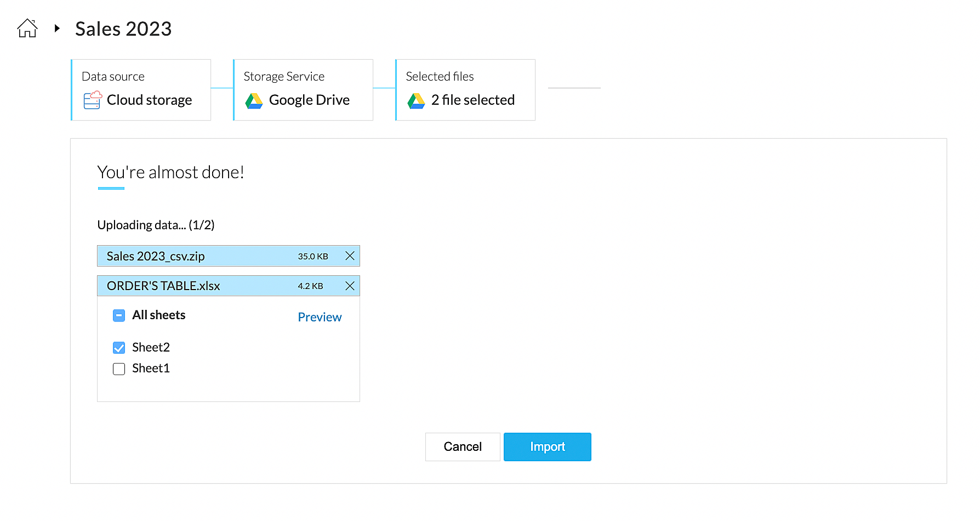Click the Drive icon beside 2 file selected
Screen dimensions: 980x521
[416, 100]
